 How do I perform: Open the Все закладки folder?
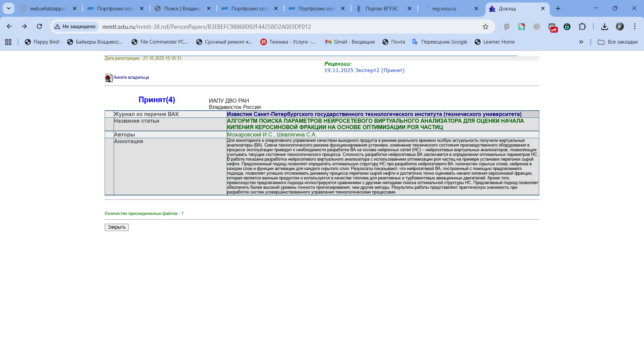(618, 42)
